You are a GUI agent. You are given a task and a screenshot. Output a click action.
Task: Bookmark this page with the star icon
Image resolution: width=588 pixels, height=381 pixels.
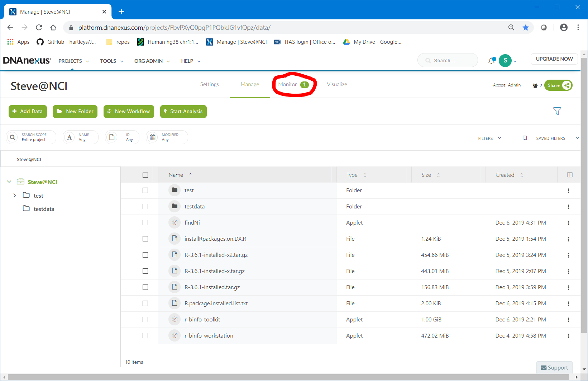pyautogui.click(x=525, y=28)
